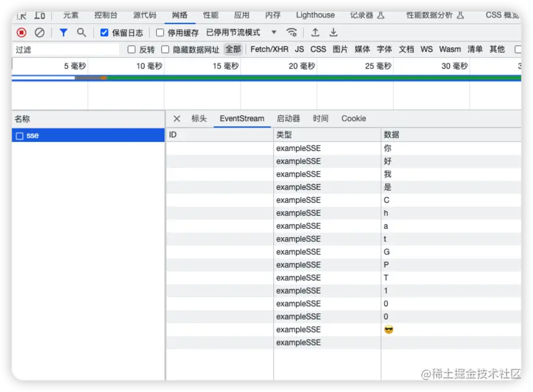Filter by Wasm requests
This screenshot has width=533, height=392.
450,50
